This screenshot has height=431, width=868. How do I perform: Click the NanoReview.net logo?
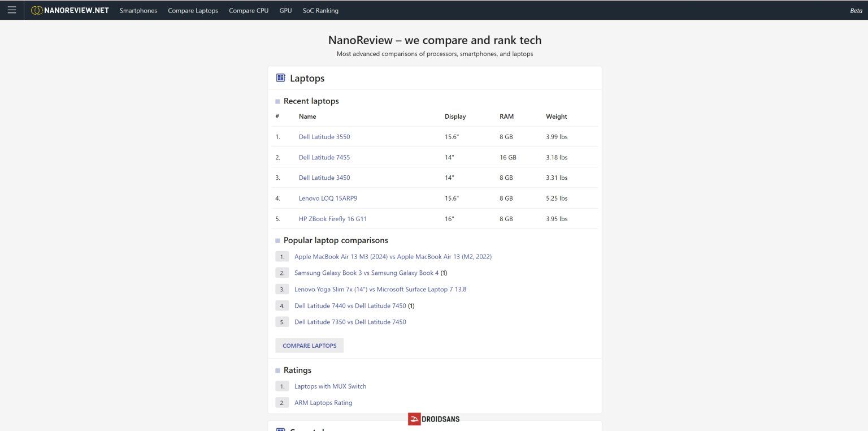pos(70,10)
